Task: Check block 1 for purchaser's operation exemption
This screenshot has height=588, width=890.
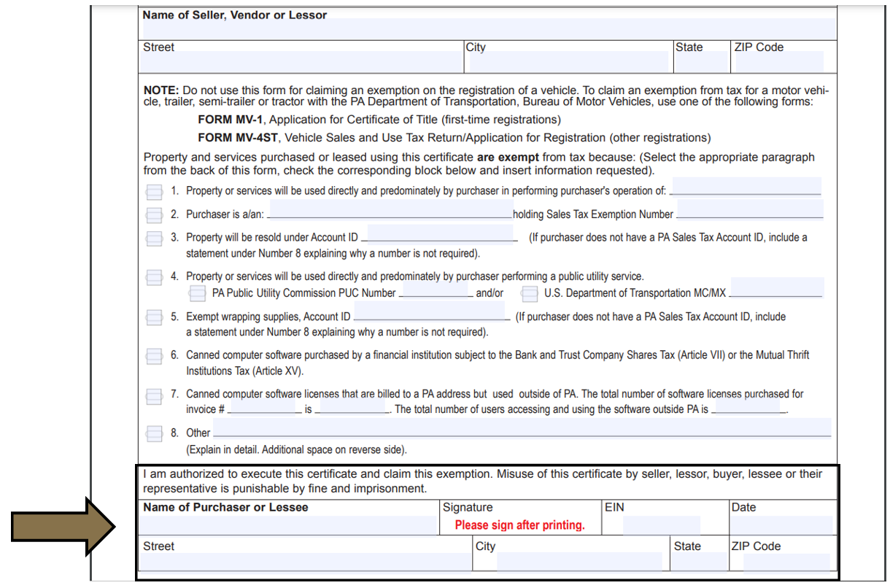Action: point(154,191)
